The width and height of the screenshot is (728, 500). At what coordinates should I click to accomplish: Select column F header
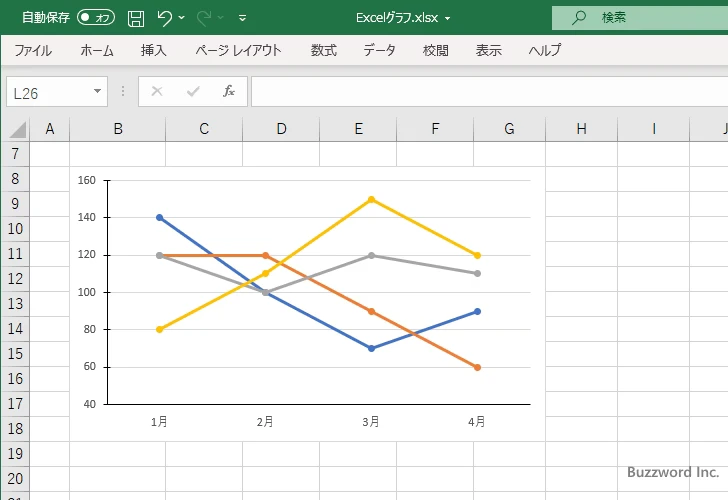[435, 129]
